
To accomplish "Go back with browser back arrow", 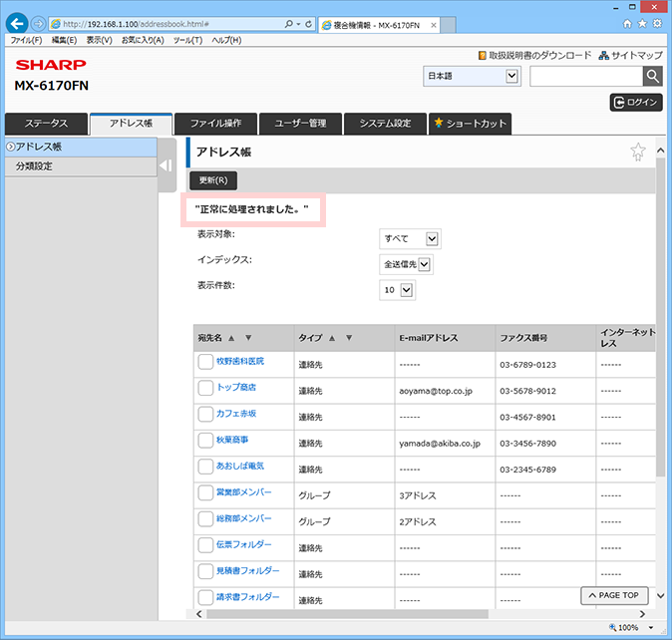I will coord(17,24).
